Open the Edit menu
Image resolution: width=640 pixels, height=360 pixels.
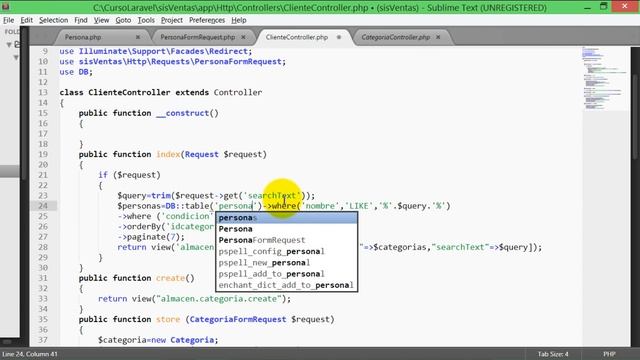pyautogui.click(x=27, y=20)
